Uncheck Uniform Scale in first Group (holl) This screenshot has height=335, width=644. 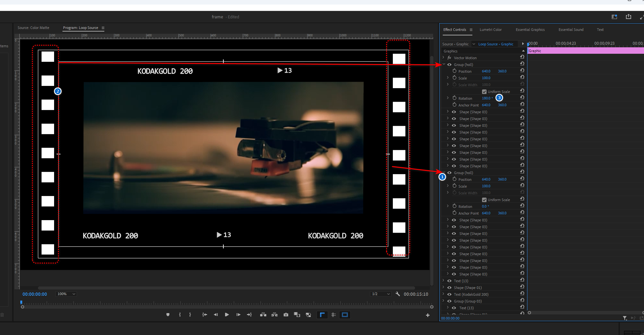(484, 92)
